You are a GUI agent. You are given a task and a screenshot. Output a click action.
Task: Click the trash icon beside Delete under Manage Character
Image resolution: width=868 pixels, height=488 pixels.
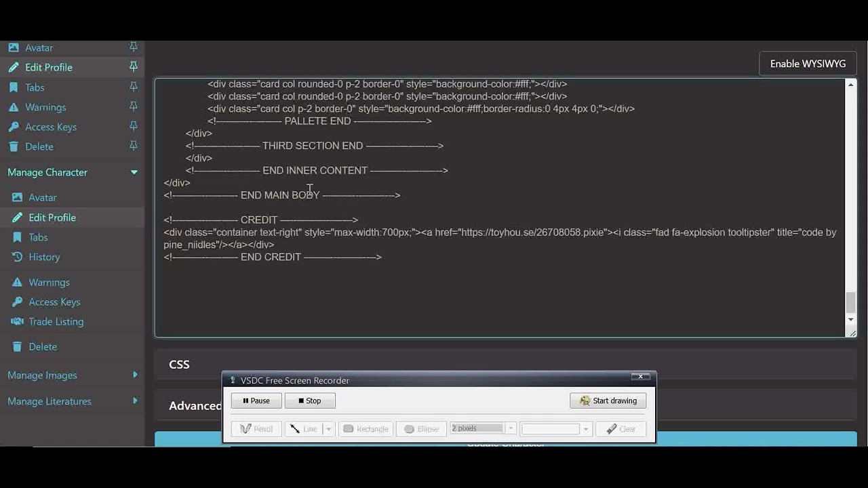coord(17,346)
